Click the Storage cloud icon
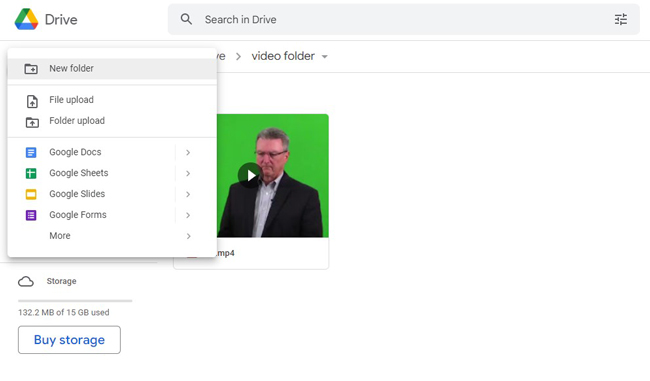 pyautogui.click(x=26, y=282)
